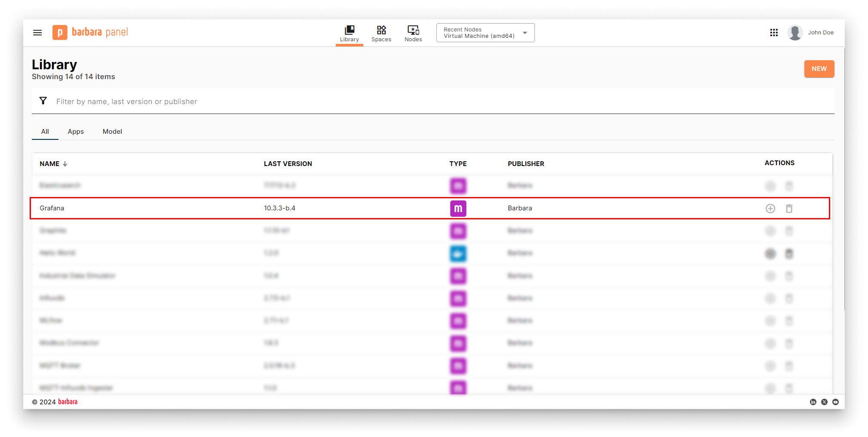Click the filter funnel icon
Viewport: 868px width, 437px height.
(x=43, y=100)
